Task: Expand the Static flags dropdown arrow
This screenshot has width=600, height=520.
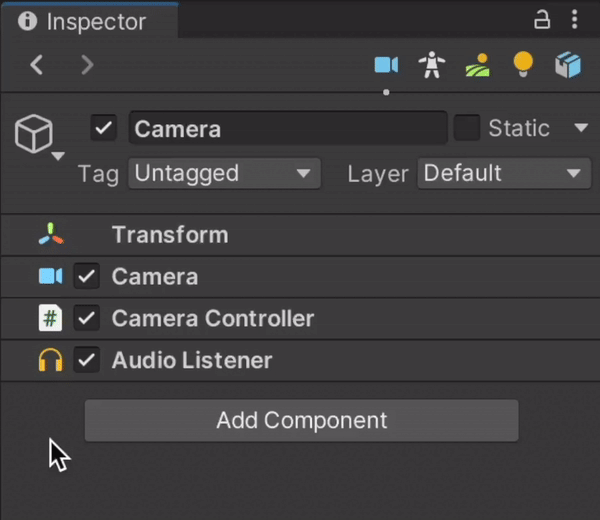Action: [x=581, y=128]
